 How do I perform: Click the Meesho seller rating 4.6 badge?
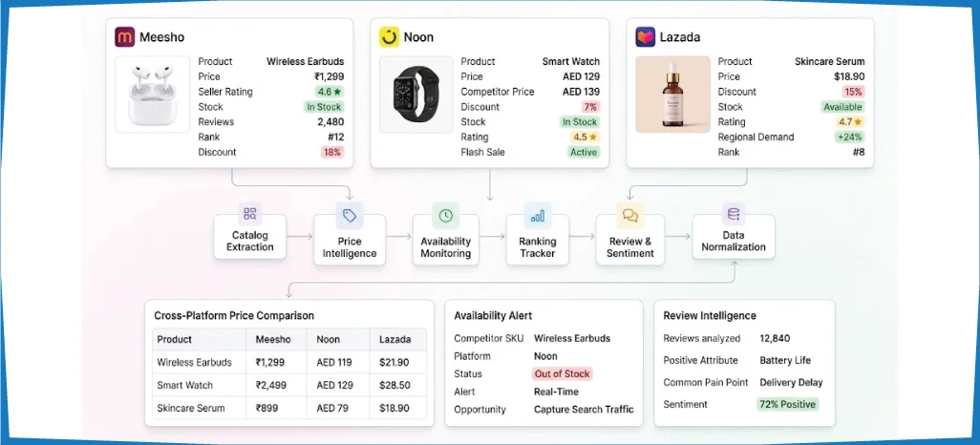coord(330,92)
